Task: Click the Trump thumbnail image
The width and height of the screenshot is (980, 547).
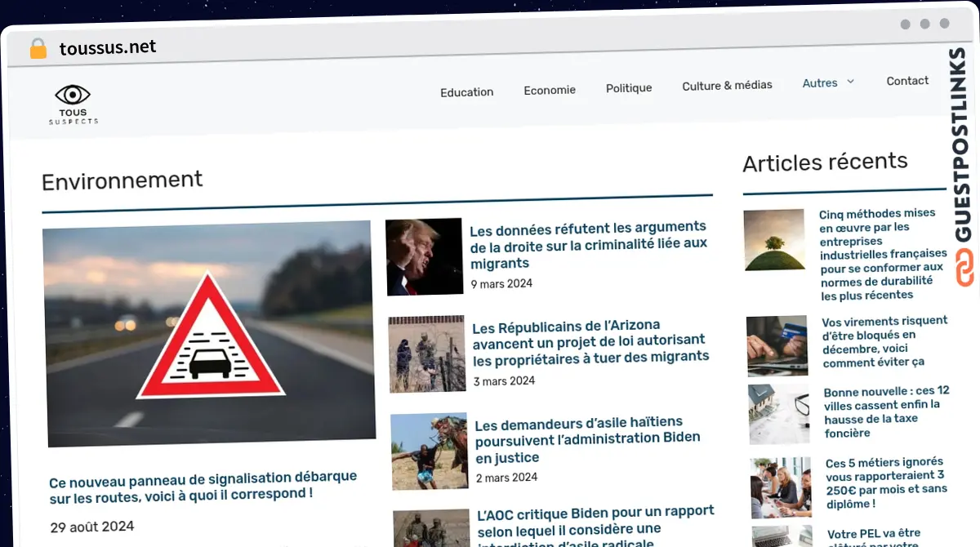Action: (424, 256)
